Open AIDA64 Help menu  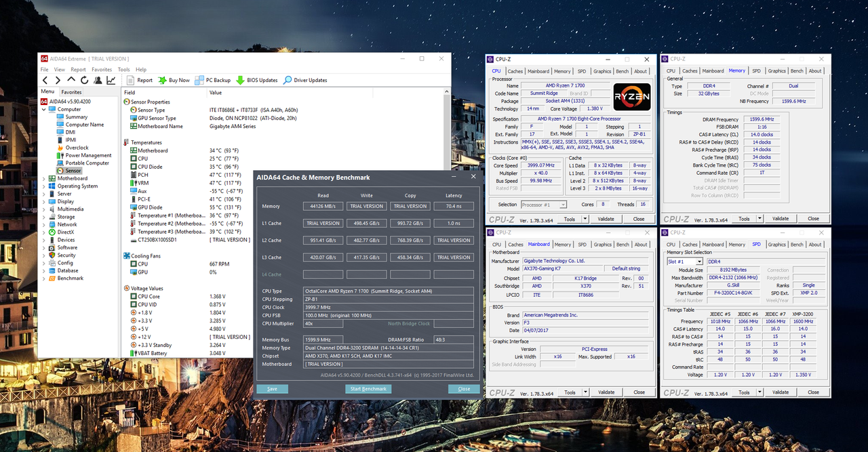tap(140, 69)
